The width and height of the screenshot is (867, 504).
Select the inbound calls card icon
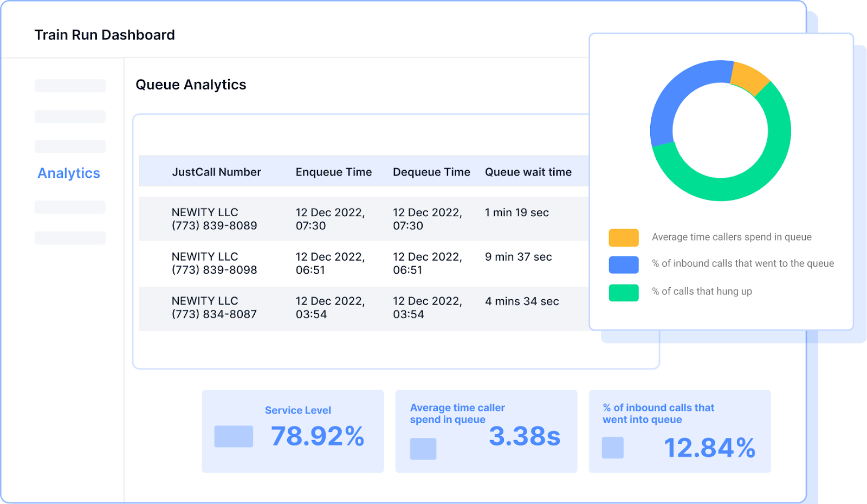612,448
